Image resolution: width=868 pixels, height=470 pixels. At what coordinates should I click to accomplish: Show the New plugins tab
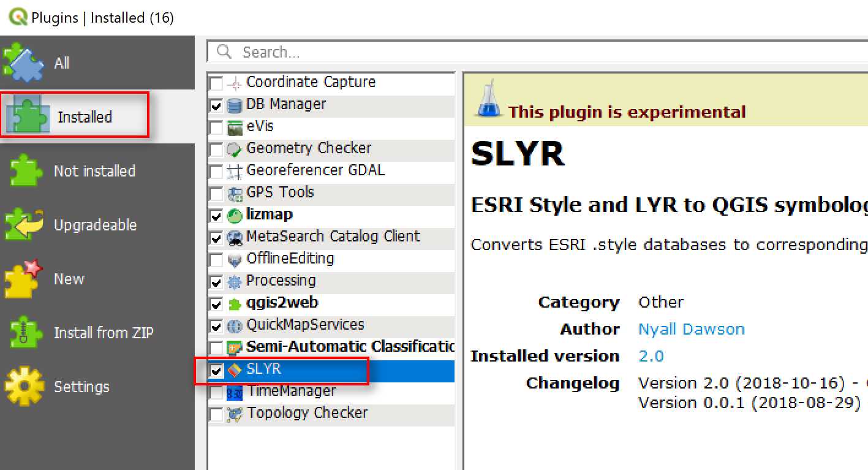(x=97, y=279)
